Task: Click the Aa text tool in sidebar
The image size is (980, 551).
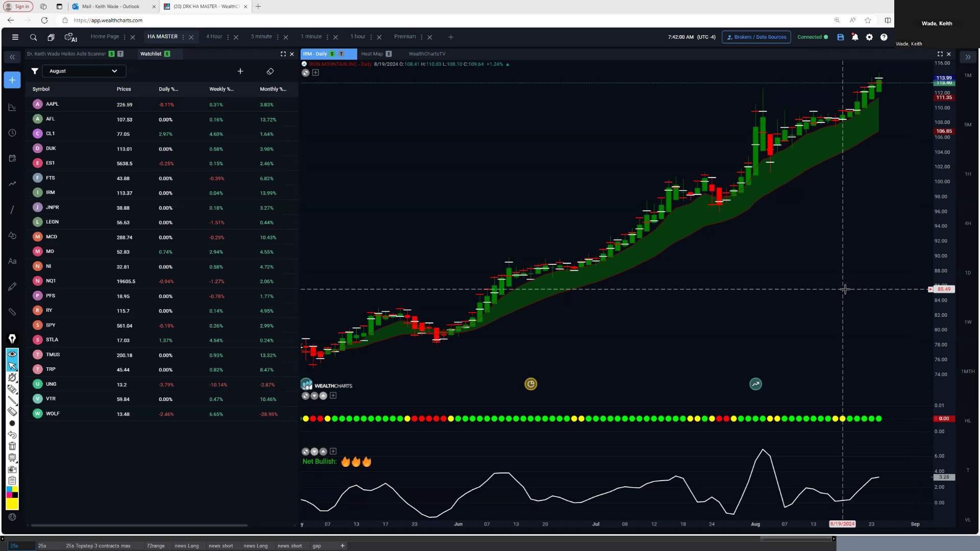Action: pos(12,261)
